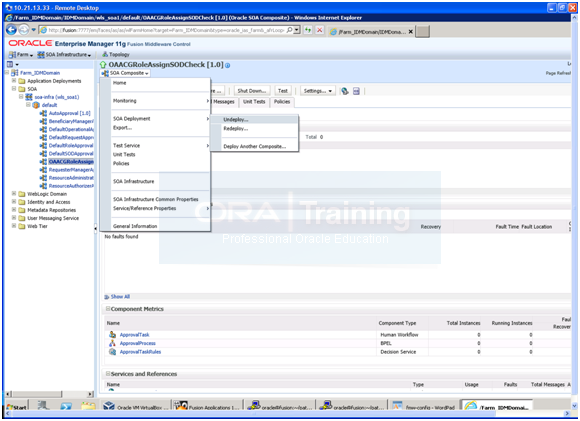Open the Monitoring submenu
Screen dimensions: 580x421
click(125, 101)
